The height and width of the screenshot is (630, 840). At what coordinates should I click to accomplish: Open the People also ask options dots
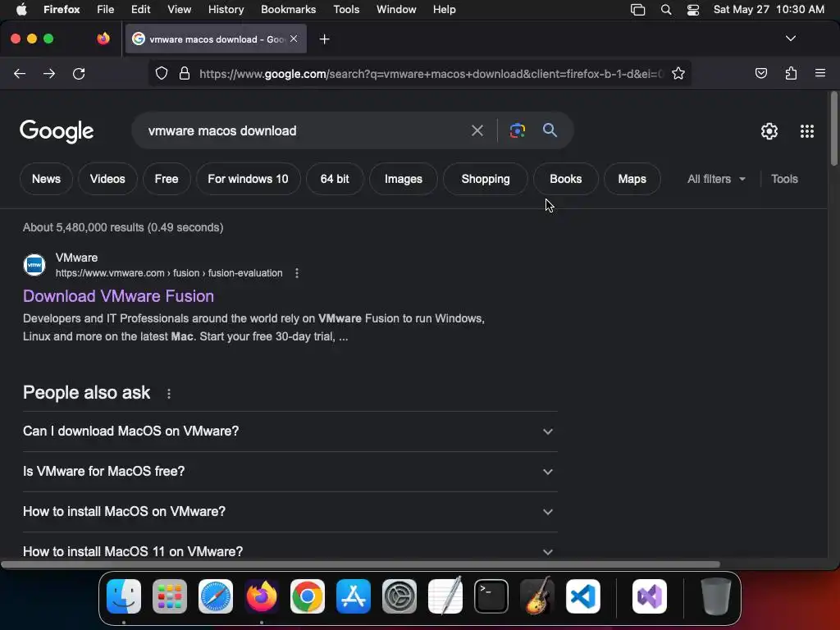(169, 394)
